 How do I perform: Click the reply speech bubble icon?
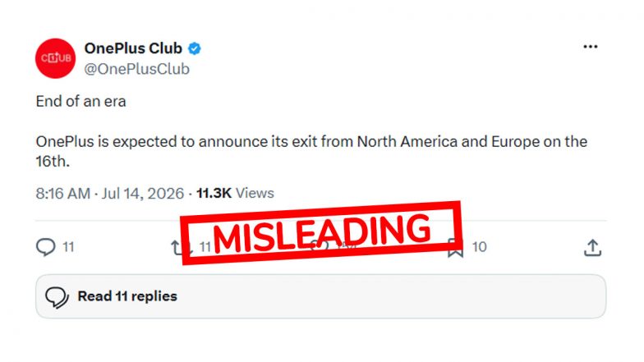click(46, 247)
